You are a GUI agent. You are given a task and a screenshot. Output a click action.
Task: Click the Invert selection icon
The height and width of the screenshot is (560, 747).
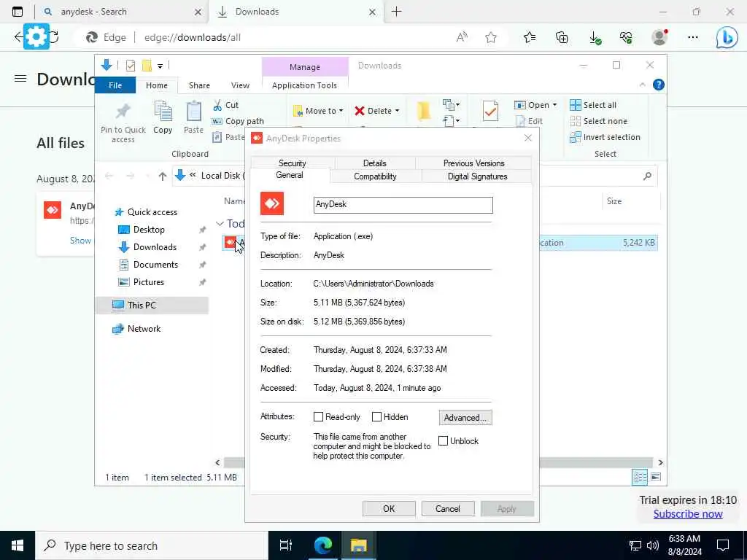[x=576, y=137]
